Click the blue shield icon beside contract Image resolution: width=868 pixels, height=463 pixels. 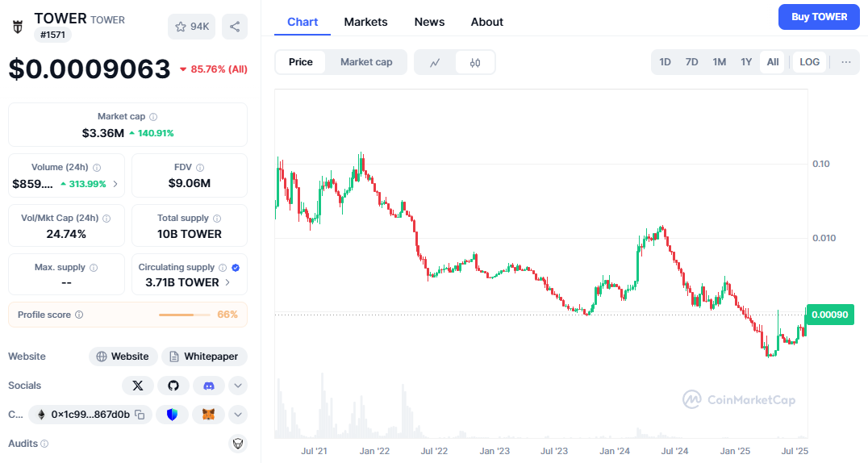pos(172,415)
